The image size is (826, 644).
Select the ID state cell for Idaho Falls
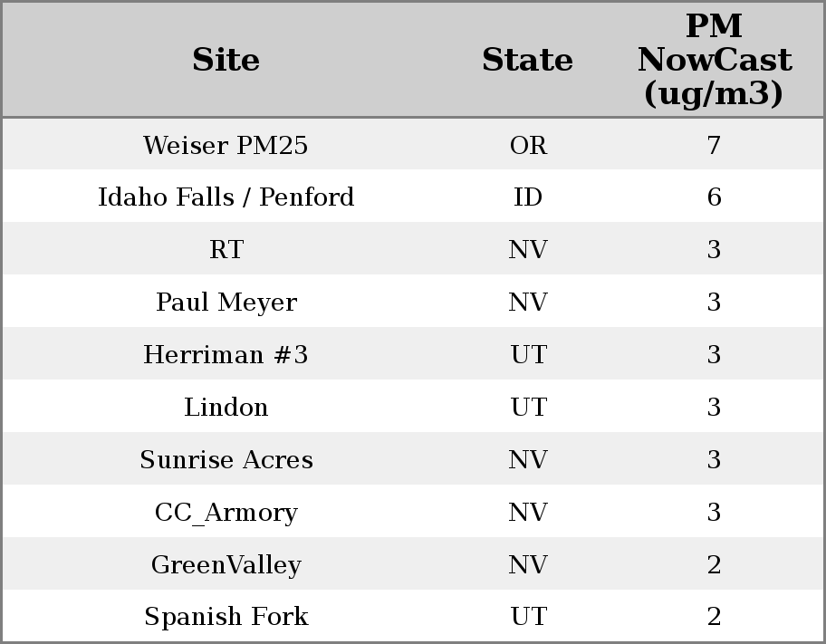pos(528,197)
